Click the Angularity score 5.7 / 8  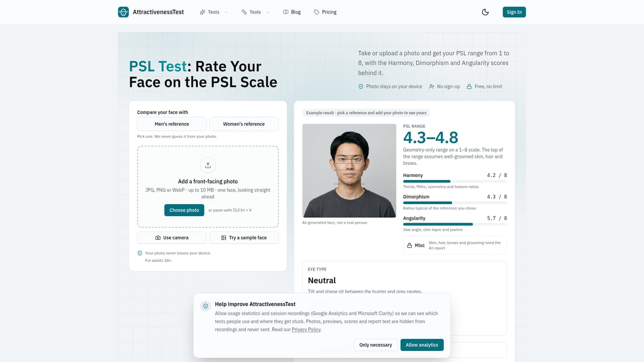[497, 218]
